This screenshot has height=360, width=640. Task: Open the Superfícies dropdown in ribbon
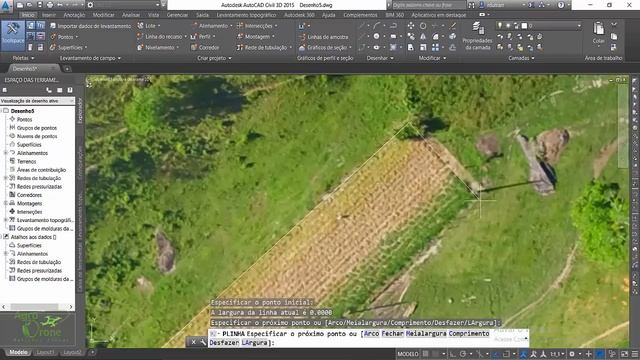pyautogui.click(x=69, y=47)
